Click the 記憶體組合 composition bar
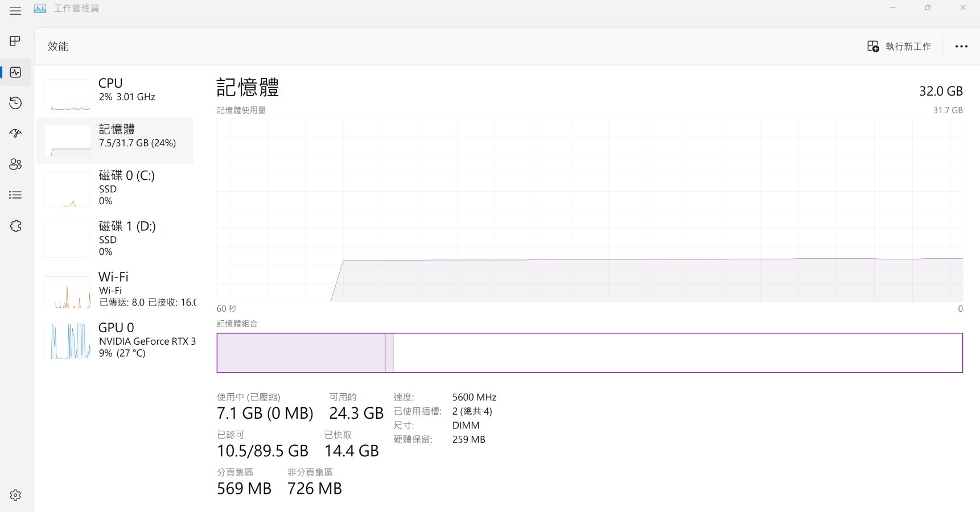This screenshot has height=512, width=980. (x=589, y=353)
